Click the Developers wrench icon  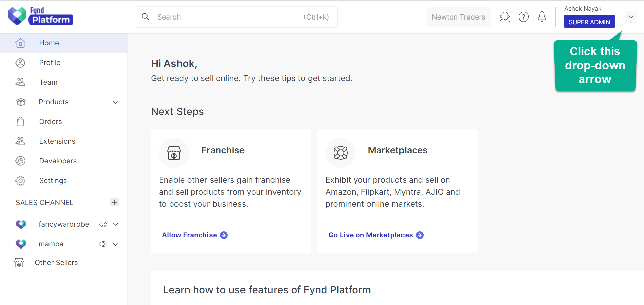click(20, 161)
